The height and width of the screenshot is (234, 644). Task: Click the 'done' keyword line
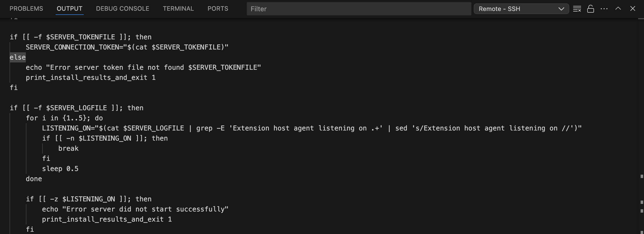pyautogui.click(x=34, y=179)
